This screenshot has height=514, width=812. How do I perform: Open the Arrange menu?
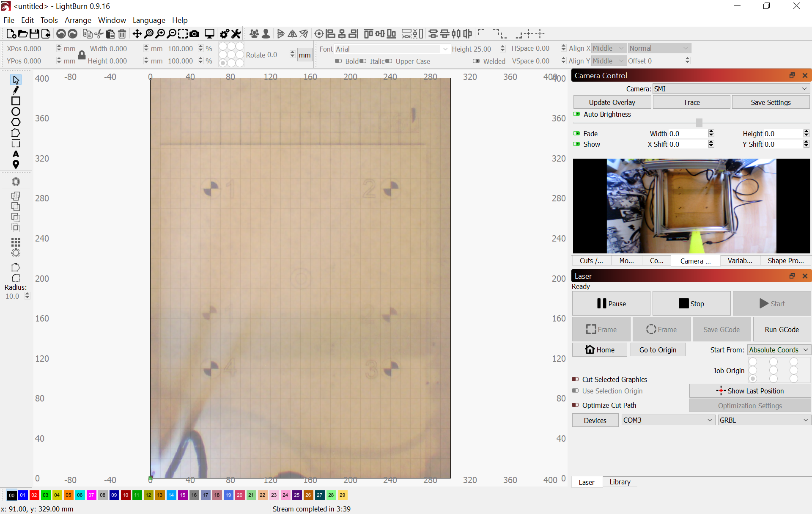[x=78, y=20]
